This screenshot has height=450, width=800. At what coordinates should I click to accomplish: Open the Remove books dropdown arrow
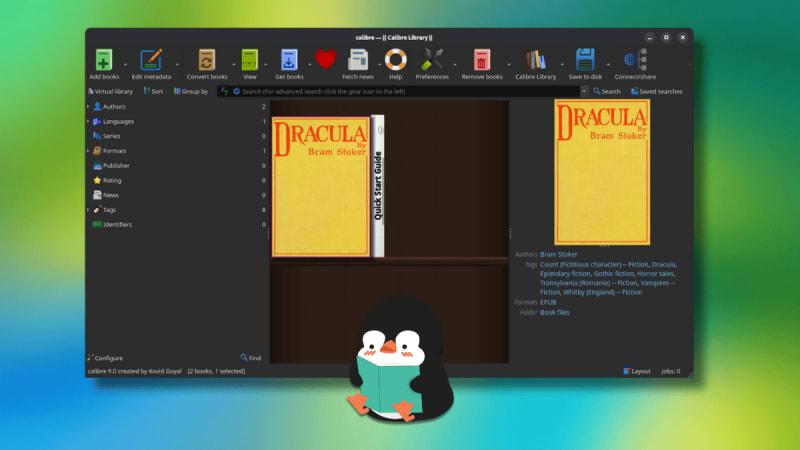509,65
